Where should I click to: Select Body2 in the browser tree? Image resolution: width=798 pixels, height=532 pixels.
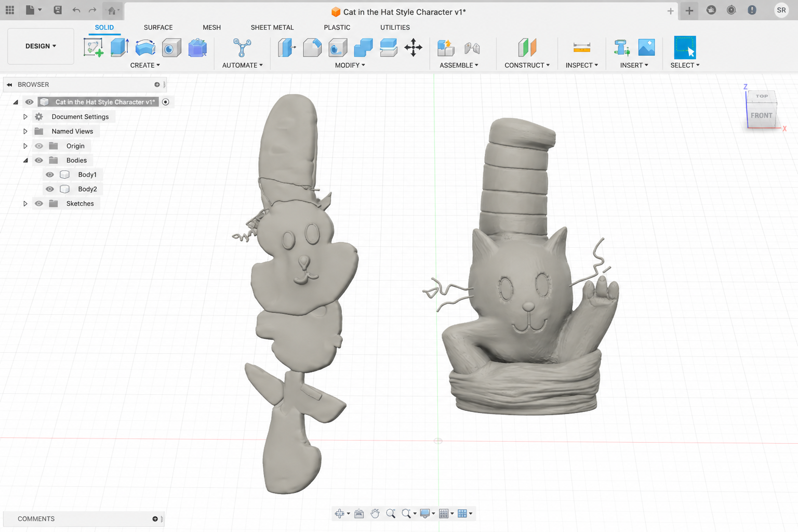pyautogui.click(x=87, y=189)
